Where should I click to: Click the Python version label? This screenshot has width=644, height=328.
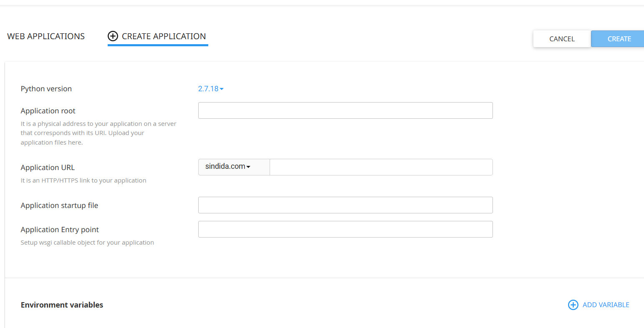tap(46, 89)
